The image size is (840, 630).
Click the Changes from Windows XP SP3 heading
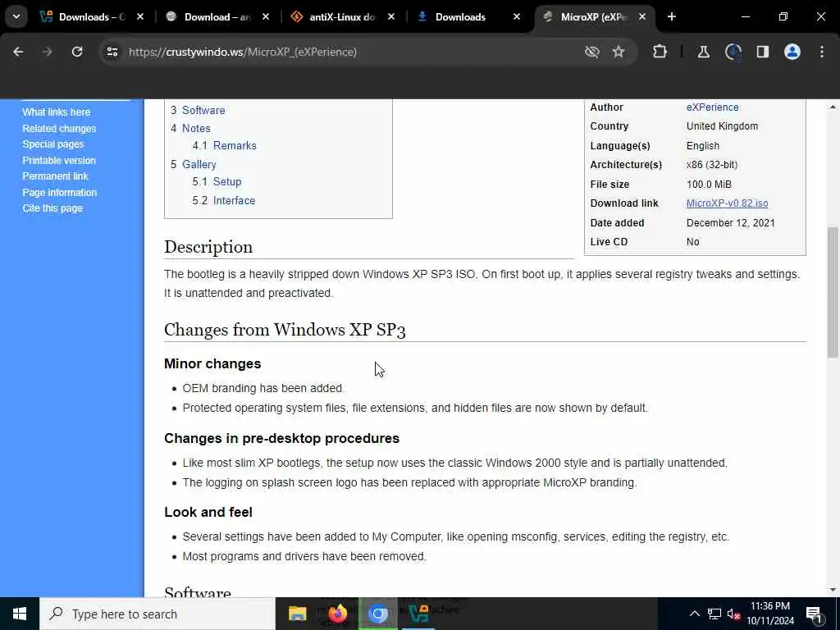[x=285, y=330]
